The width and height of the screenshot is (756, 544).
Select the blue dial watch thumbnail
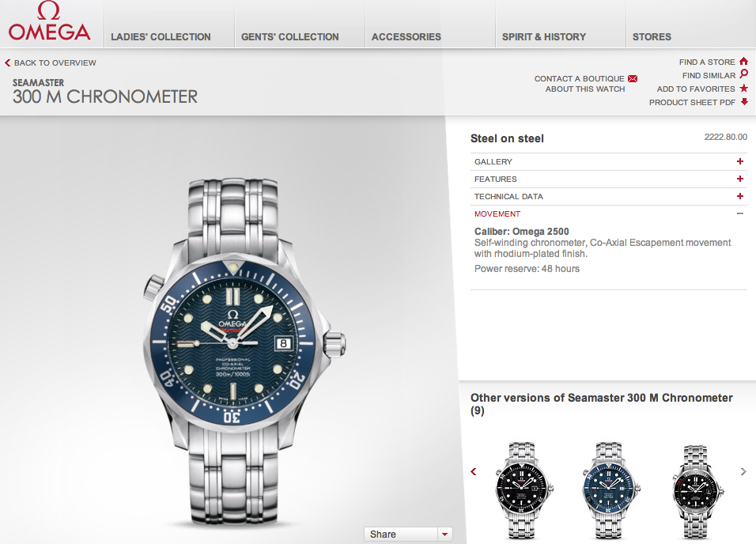609,490
